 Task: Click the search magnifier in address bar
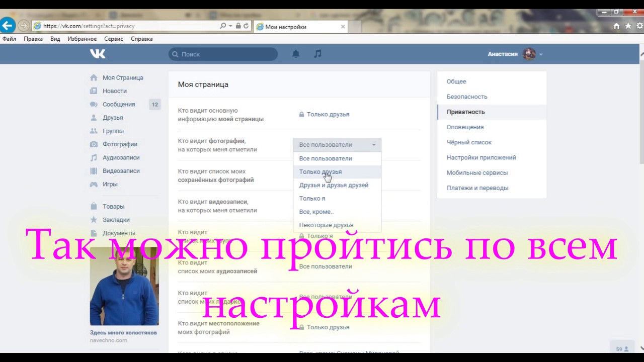(223, 26)
